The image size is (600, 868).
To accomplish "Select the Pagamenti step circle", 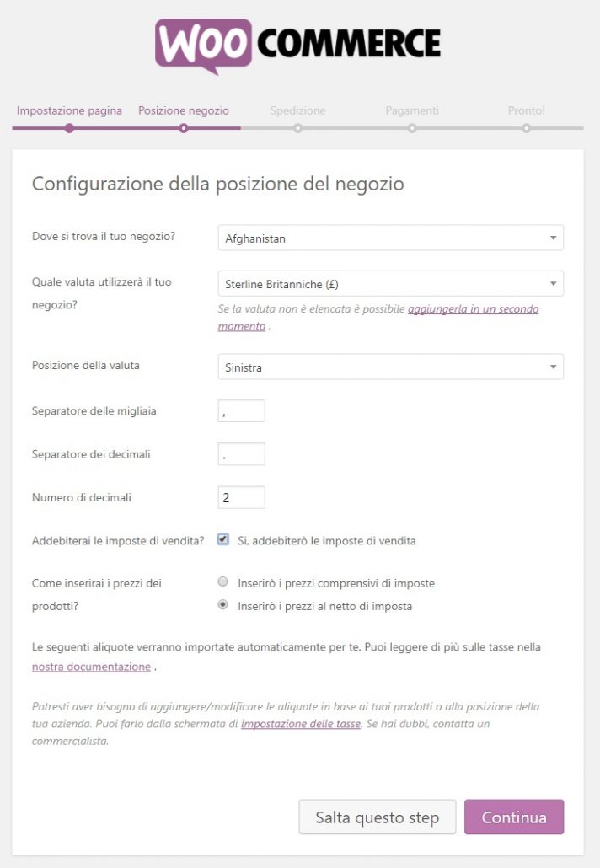I will click(411, 126).
